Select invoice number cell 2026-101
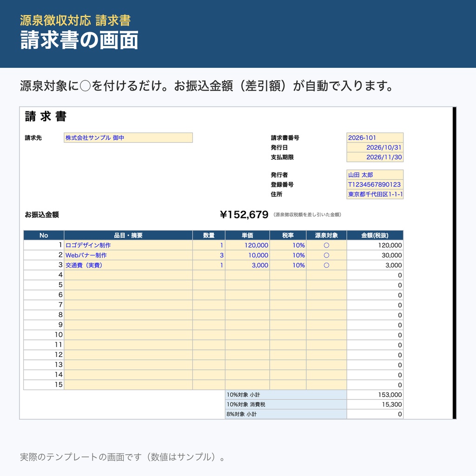 (x=375, y=138)
